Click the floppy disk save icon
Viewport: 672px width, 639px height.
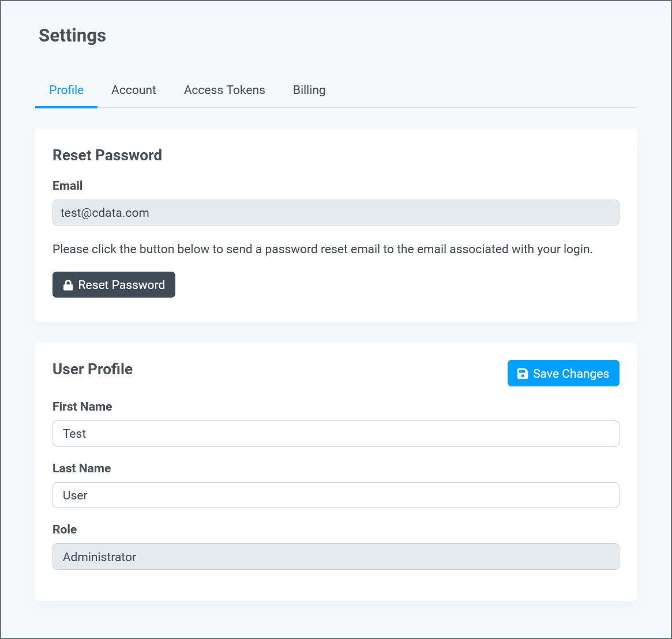523,374
